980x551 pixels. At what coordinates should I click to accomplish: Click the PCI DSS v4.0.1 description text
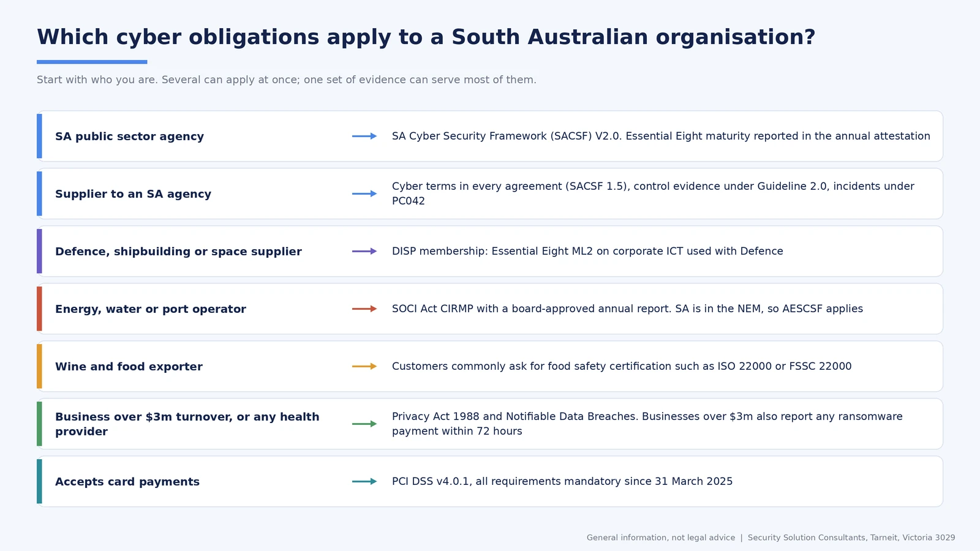tap(562, 481)
